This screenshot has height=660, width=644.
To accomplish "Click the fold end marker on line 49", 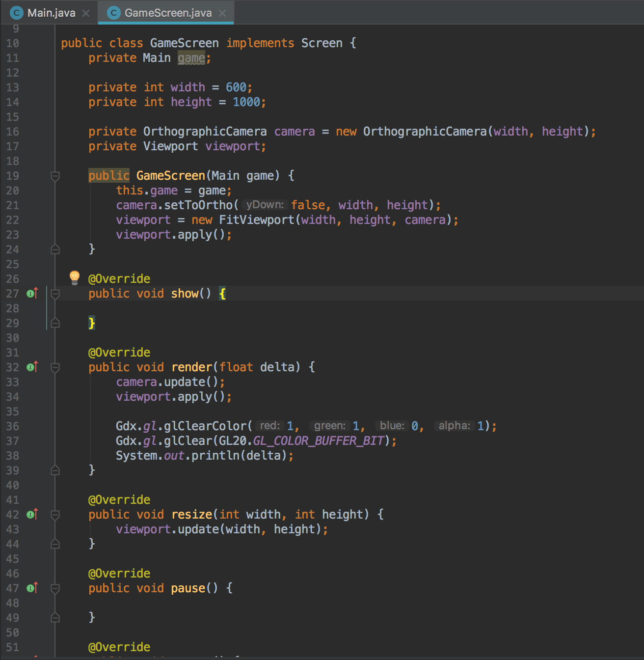I will click(55, 617).
